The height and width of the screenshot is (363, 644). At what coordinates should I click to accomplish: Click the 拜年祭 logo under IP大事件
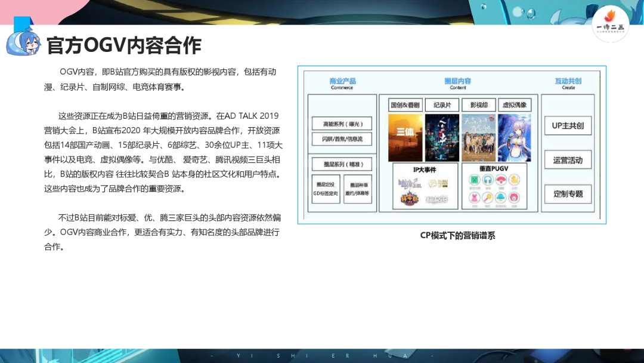[410, 199]
